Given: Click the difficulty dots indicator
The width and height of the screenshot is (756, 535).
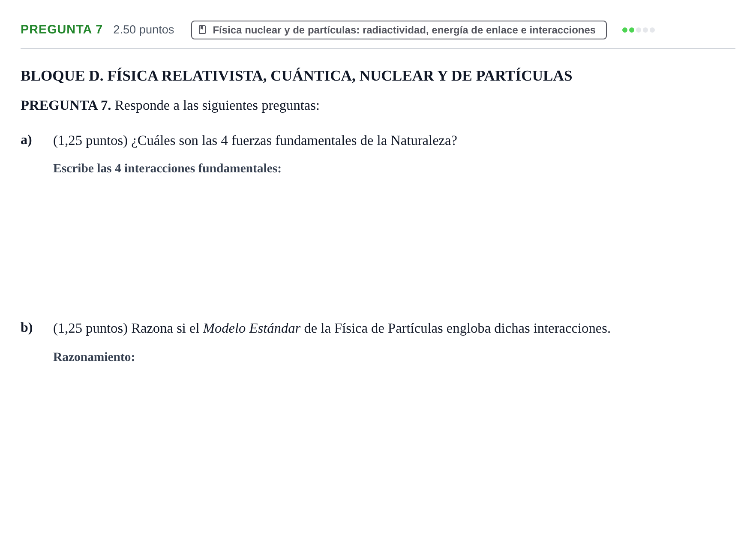Looking at the screenshot, I should (638, 30).
